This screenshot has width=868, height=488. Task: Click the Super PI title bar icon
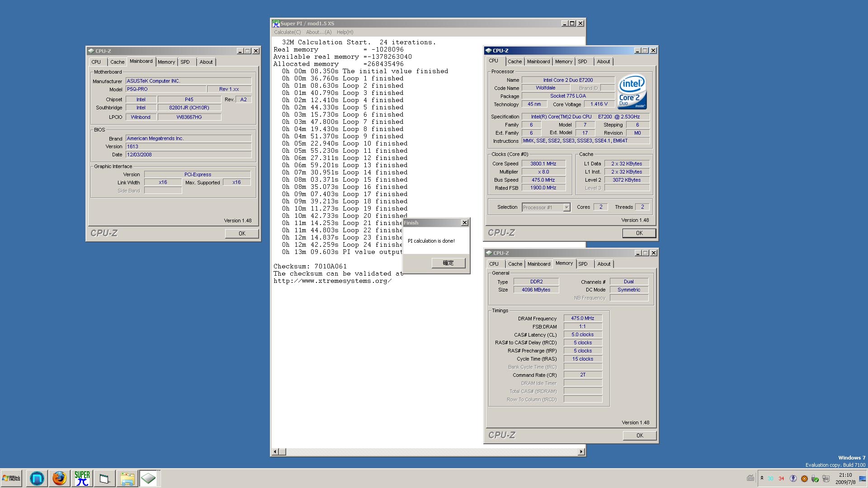[276, 23]
